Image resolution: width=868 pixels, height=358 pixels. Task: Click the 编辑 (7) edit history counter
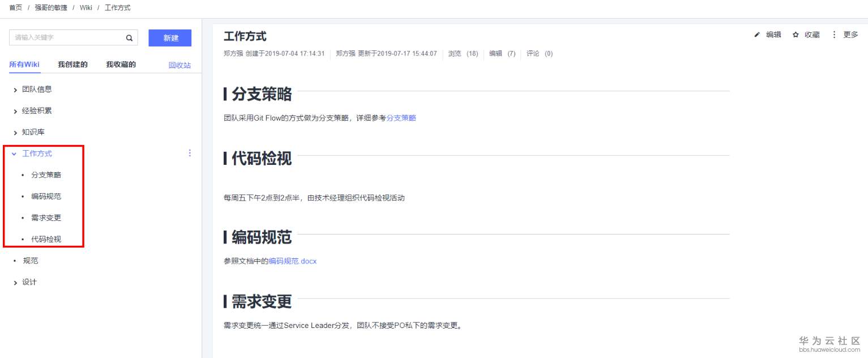501,54
